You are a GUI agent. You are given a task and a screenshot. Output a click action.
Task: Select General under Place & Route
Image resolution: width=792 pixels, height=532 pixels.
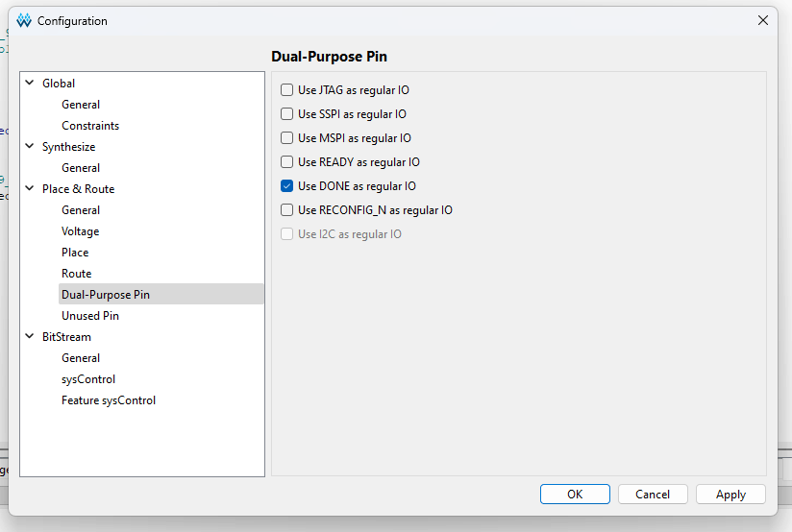(81, 210)
